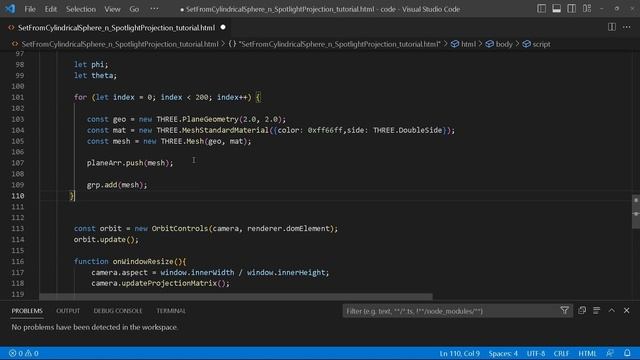This screenshot has width=640, height=360.
Task: Toggle the bottom panel layout icon
Action: (x=556, y=9)
